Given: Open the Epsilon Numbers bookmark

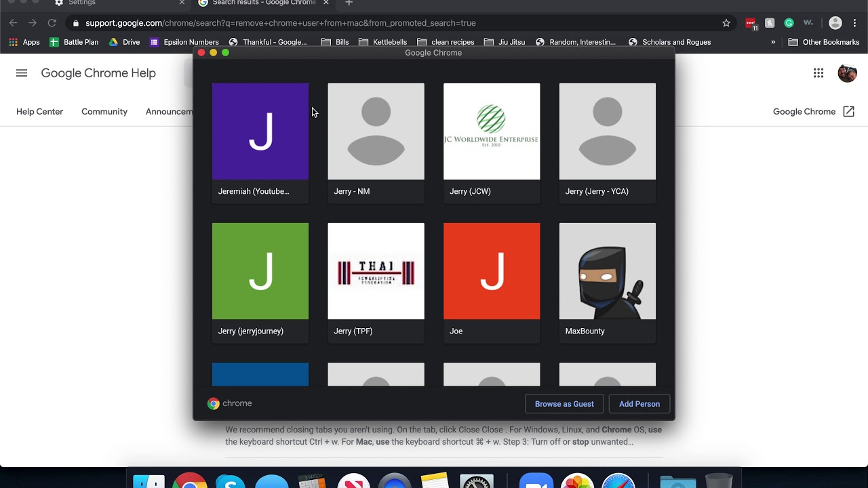Looking at the screenshot, I should click(184, 42).
